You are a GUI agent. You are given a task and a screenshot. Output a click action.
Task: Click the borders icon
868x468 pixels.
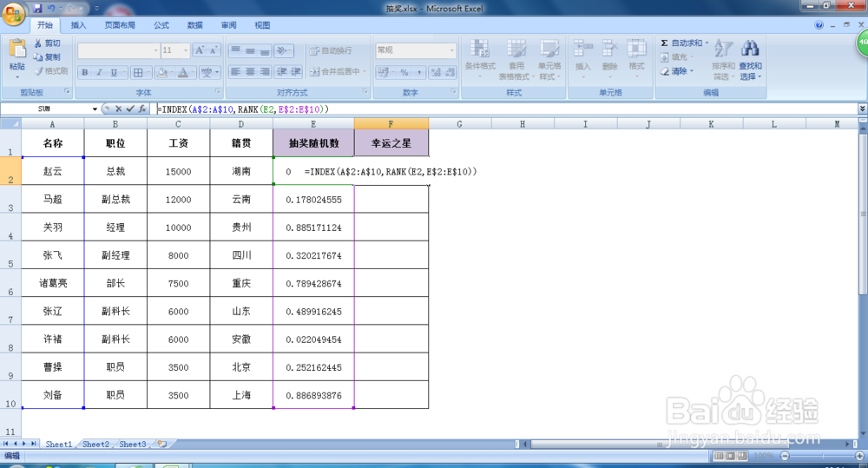pyautogui.click(x=138, y=72)
